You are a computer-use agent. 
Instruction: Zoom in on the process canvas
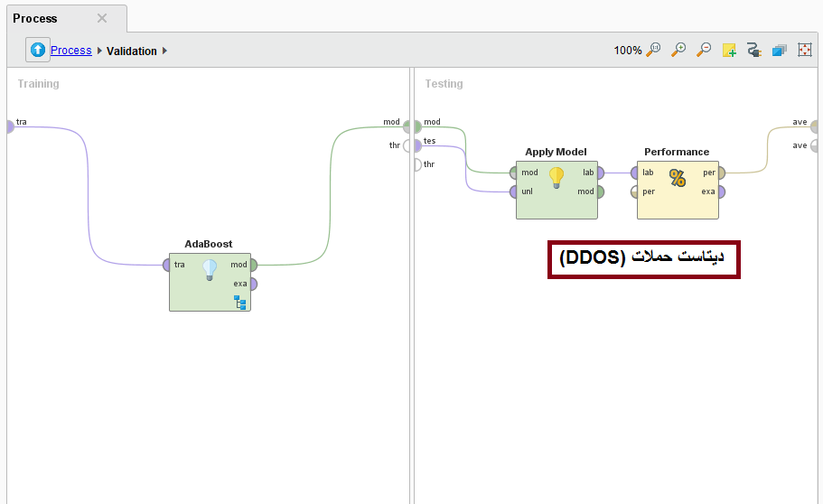(678, 51)
